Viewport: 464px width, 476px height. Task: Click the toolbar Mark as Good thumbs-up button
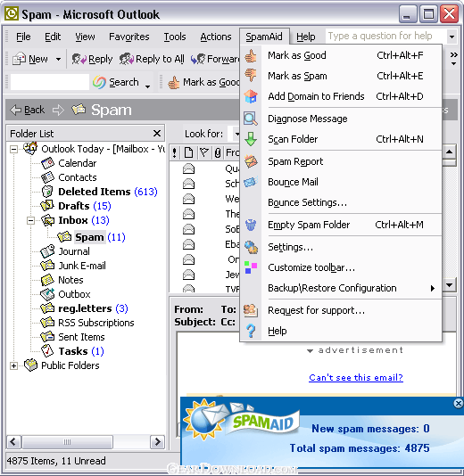[x=203, y=82]
